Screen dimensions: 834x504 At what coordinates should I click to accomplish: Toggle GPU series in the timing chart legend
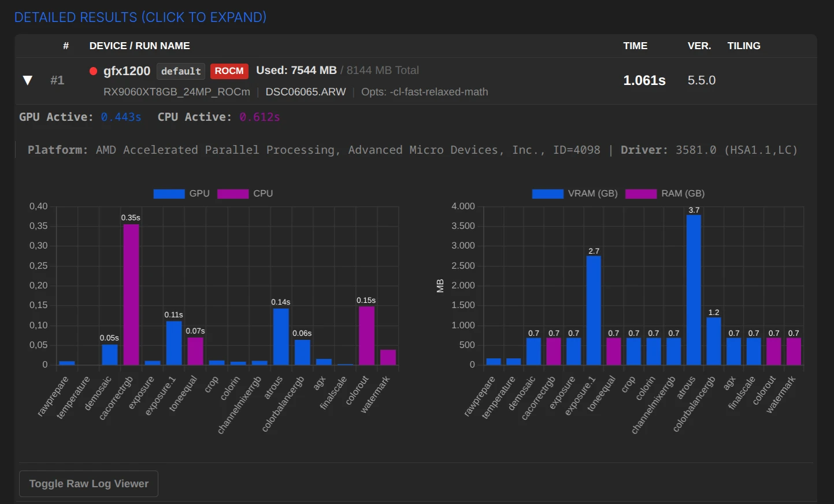pyautogui.click(x=181, y=194)
